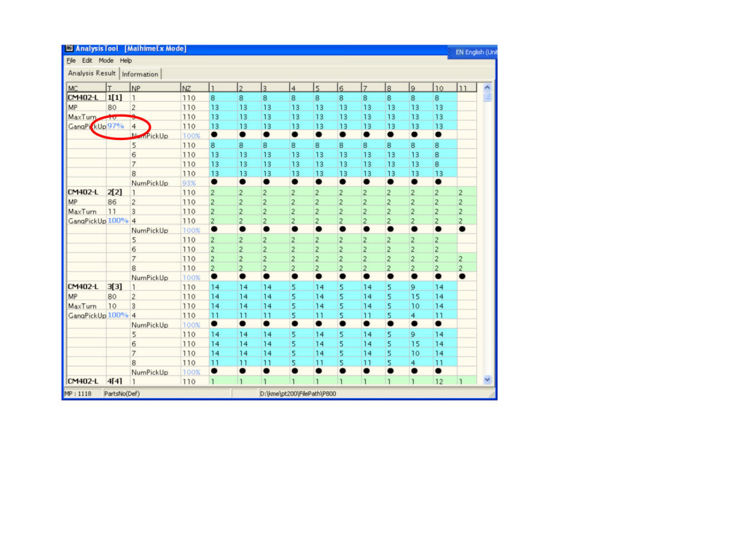Click column header 1
The image size is (747, 560).
click(x=223, y=88)
